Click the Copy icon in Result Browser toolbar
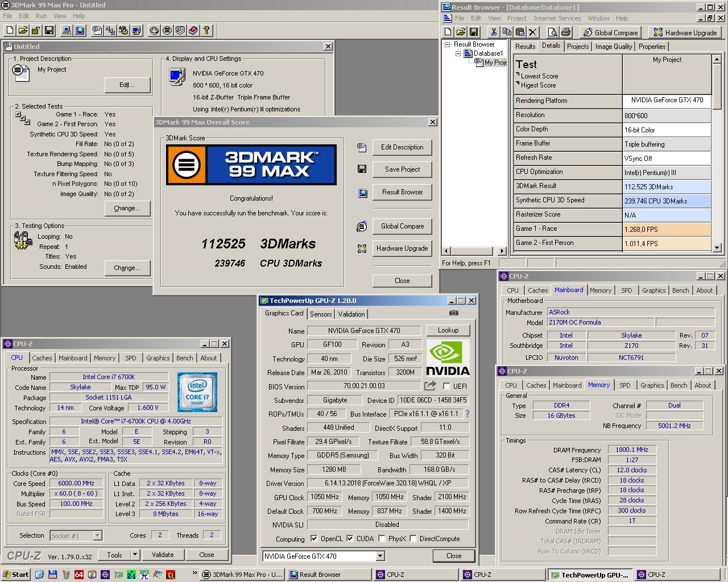 (507, 32)
